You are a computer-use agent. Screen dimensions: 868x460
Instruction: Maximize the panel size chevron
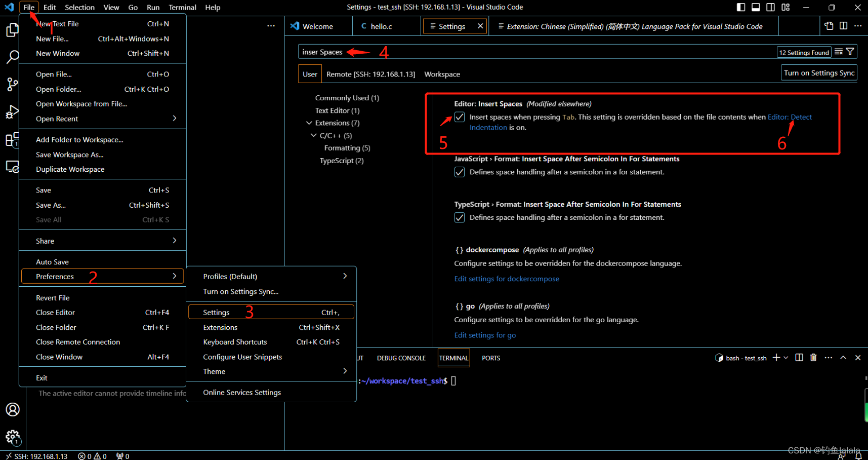843,358
